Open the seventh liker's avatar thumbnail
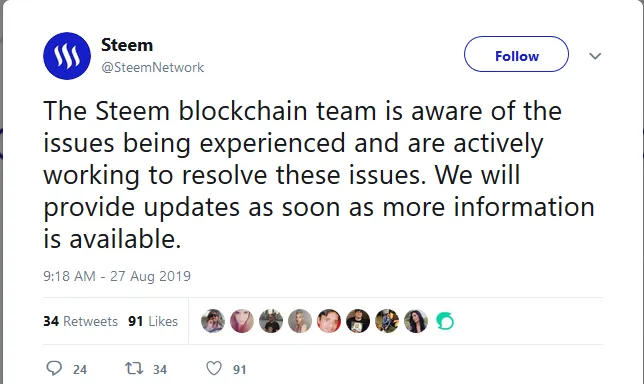 point(387,321)
